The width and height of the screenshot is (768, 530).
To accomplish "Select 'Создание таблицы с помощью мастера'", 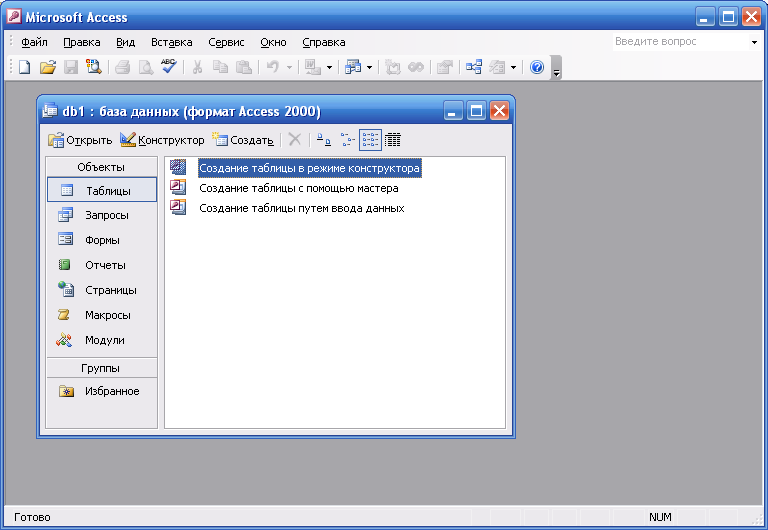I will [299, 188].
